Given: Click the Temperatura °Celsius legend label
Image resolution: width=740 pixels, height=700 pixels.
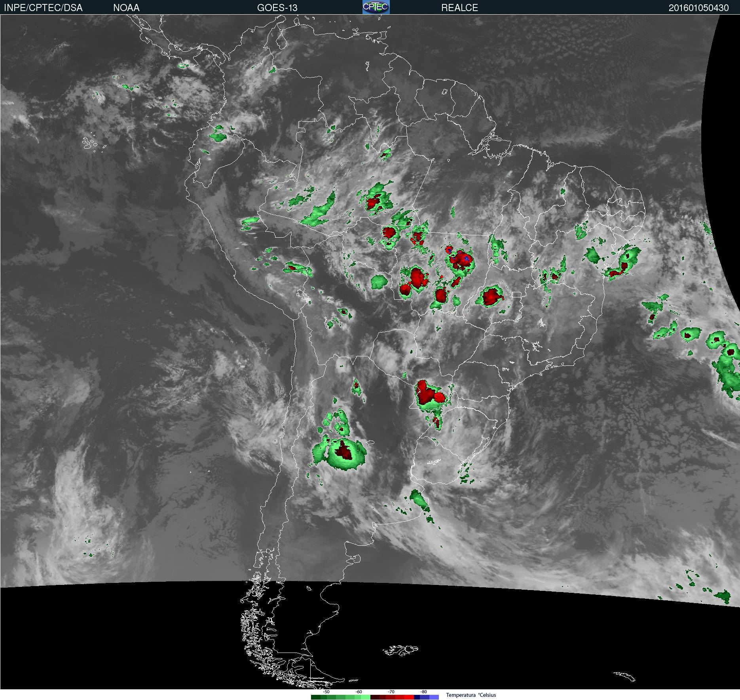Looking at the screenshot, I should 471,695.
